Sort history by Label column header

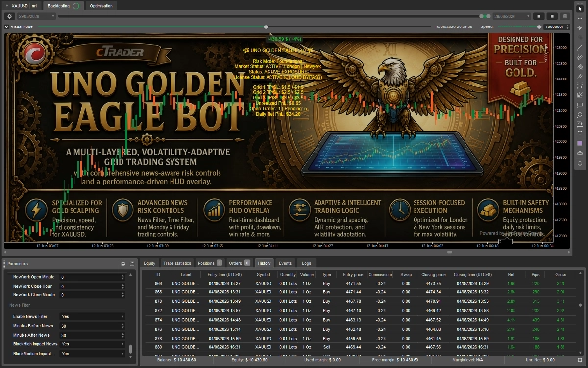pos(186,274)
